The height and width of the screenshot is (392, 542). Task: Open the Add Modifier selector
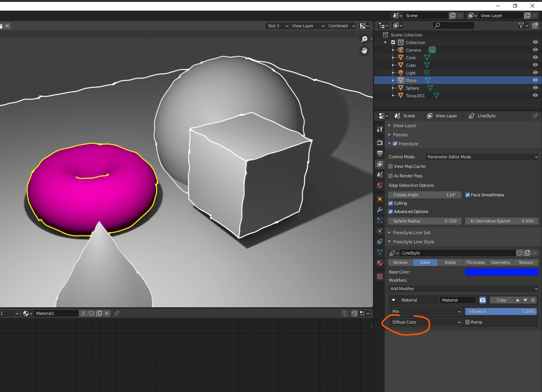coord(463,289)
